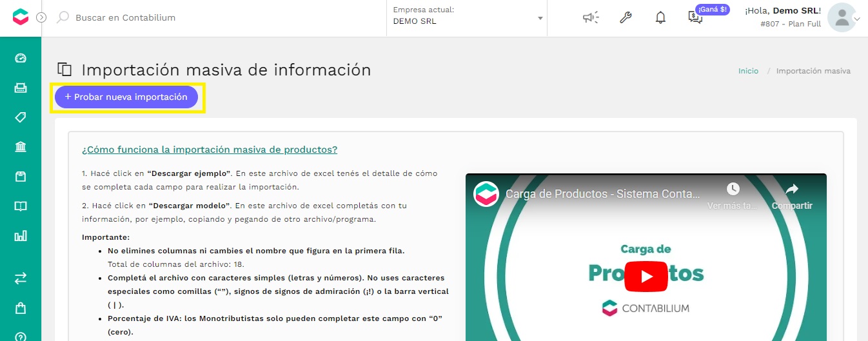Open ¿Cómo funciona la importación masiva de productos? link
868x341 pixels.
pyautogui.click(x=210, y=150)
